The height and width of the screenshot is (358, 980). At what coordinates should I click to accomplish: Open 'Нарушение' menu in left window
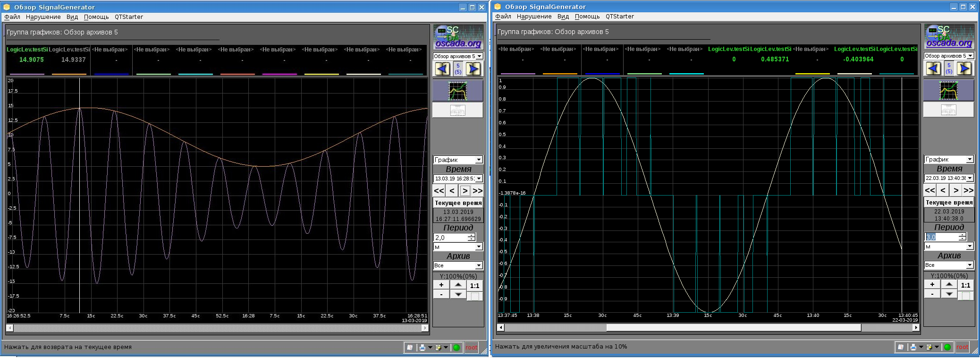coord(43,17)
